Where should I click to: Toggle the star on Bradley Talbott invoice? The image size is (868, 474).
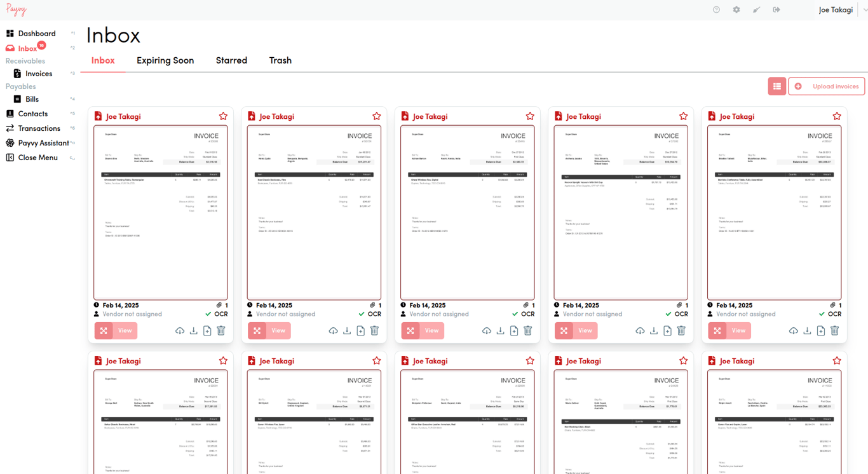[x=837, y=116]
